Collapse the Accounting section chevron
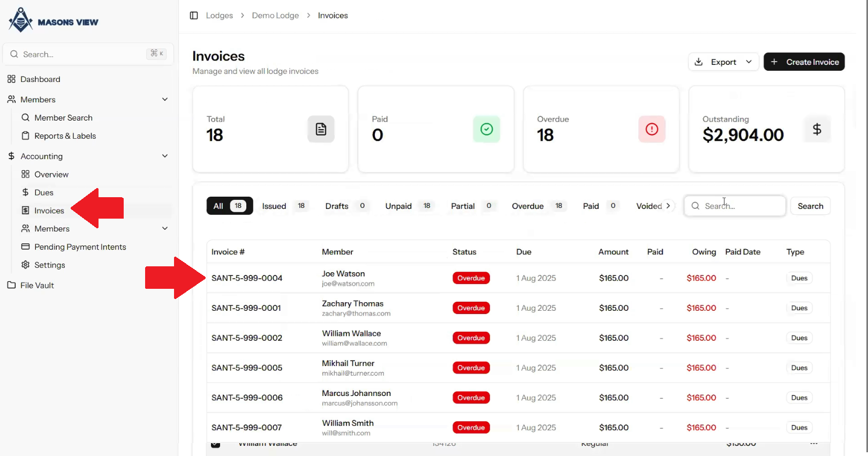Viewport: 868px width, 456px height. tap(165, 156)
